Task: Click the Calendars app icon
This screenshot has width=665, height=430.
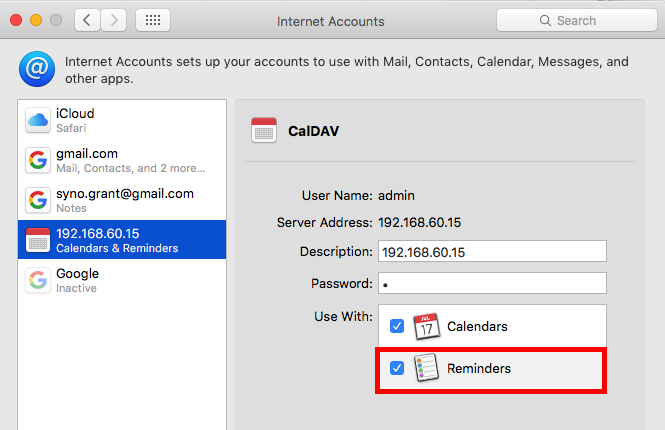Action: point(427,326)
